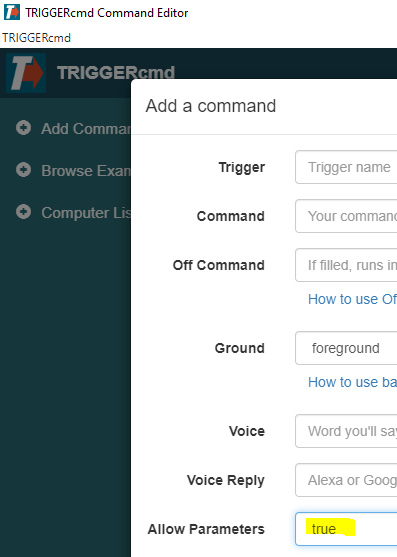The height and width of the screenshot is (557, 397).
Task: Click the Ground field label
Action: pyautogui.click(x=239, y=348)
